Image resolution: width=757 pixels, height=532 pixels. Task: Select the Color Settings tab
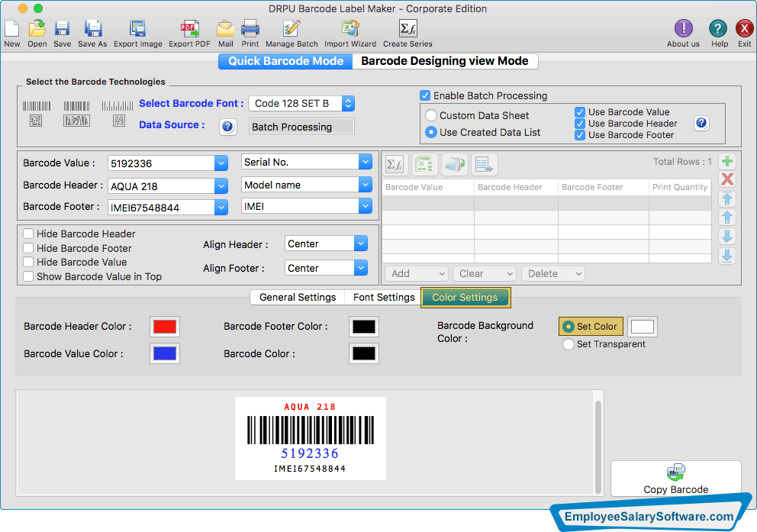(465, 298)
